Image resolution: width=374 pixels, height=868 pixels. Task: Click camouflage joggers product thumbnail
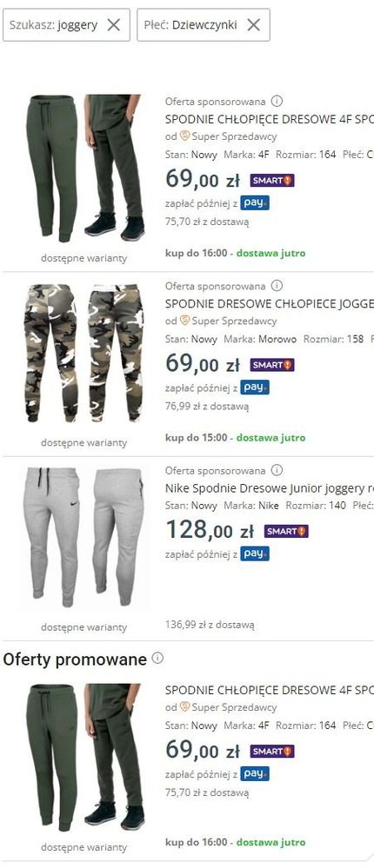click(84, 353)
